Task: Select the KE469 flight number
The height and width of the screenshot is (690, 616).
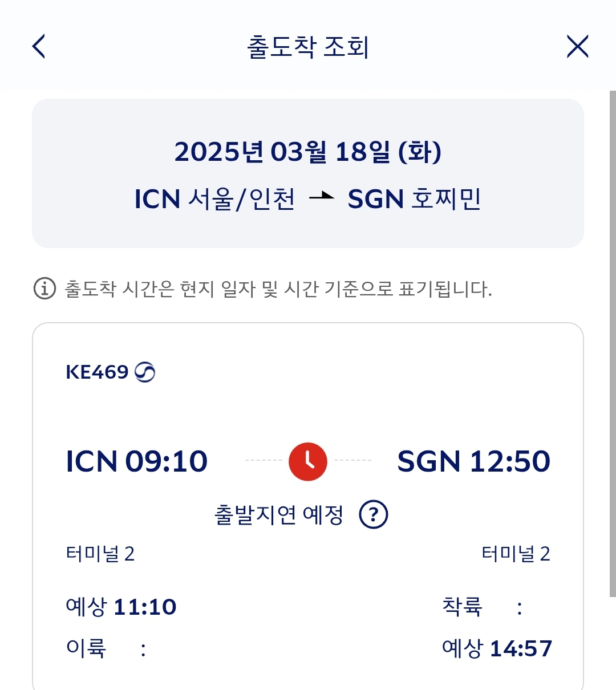Action: (x=97, y=372)
